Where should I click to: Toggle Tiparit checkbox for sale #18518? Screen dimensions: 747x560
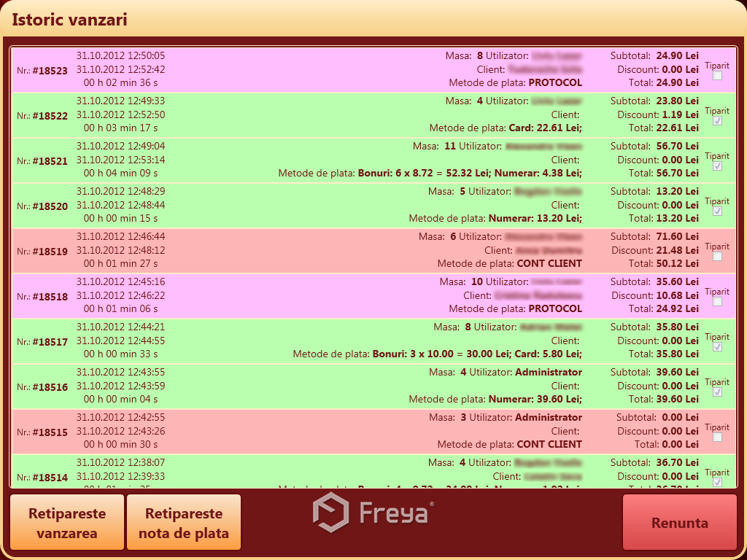(717, 302)
